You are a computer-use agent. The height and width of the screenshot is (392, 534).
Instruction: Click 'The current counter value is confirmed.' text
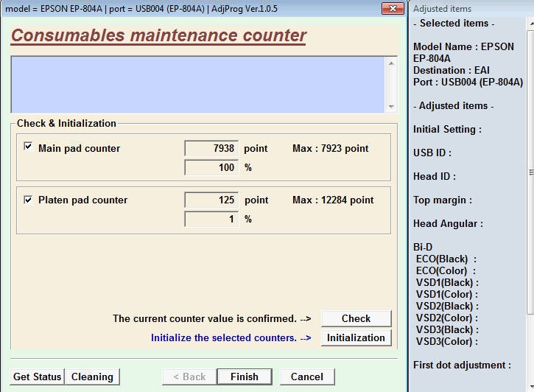(205, 318)
